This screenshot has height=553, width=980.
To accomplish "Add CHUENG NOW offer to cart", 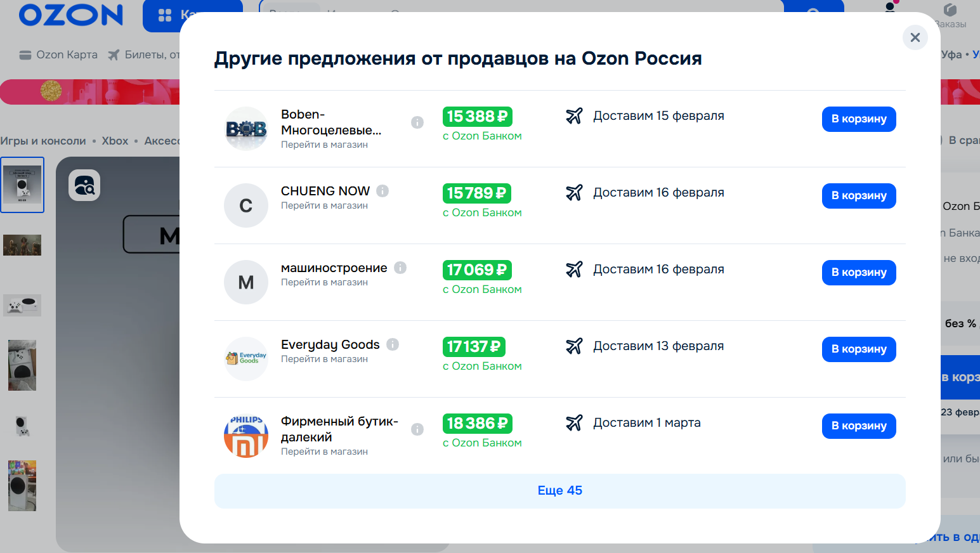I will tap(859, 196).
